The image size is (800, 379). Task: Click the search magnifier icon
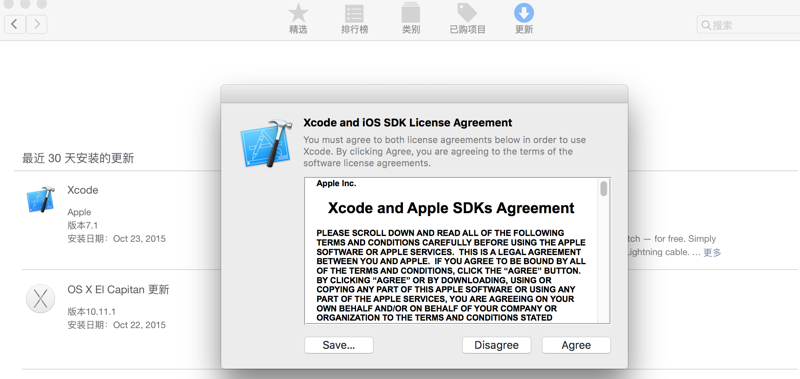[x=706, y=25]
